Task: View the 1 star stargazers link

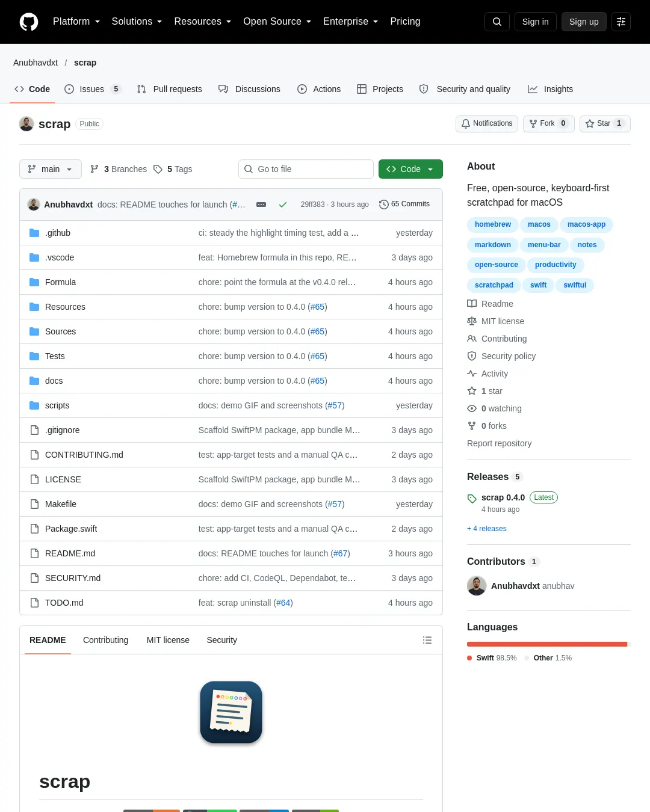Action: (x=484, y=391)
